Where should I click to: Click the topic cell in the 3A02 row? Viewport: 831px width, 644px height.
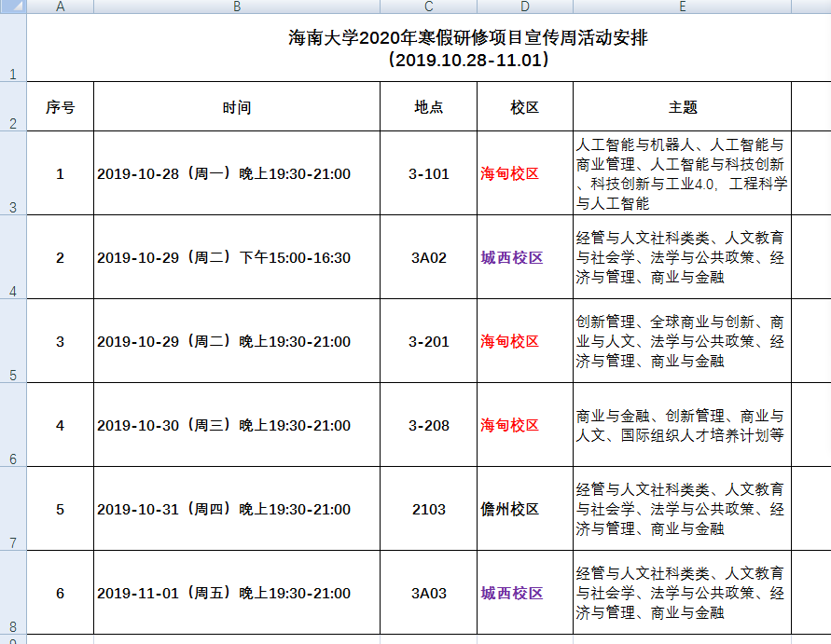point(682,257)
